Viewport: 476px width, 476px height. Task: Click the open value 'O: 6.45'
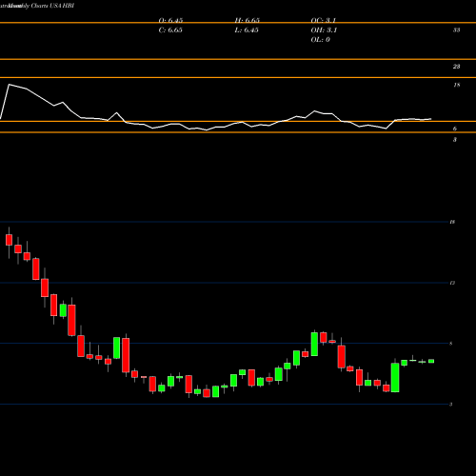(x=170, y=20)
